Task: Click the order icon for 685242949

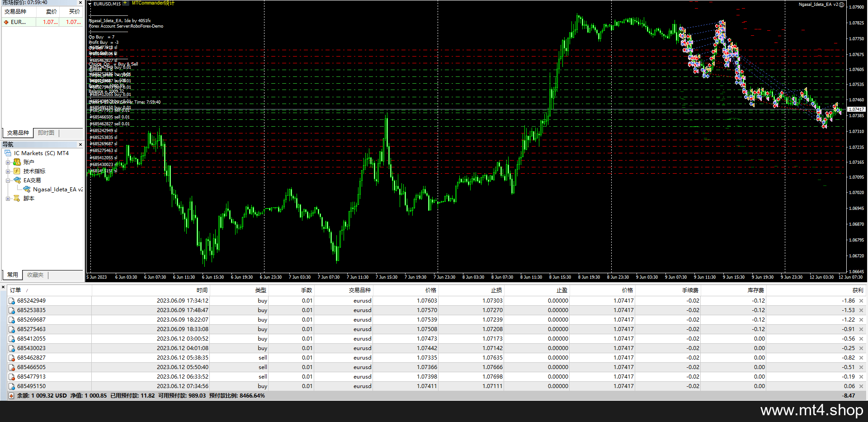Action: (12, 301)
